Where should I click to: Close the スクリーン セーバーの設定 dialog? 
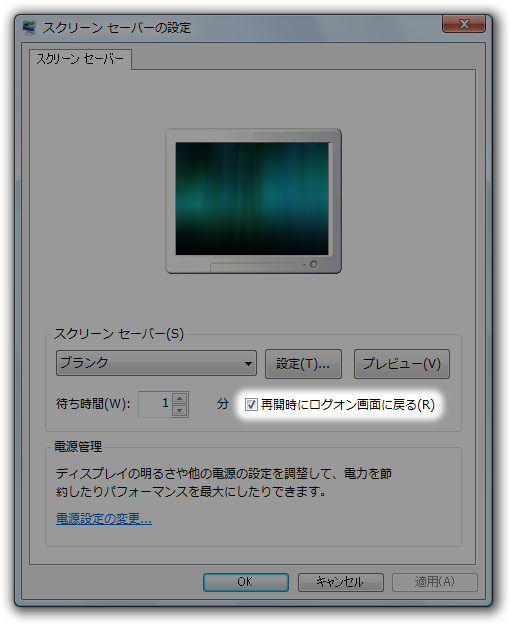pos(464,24)
